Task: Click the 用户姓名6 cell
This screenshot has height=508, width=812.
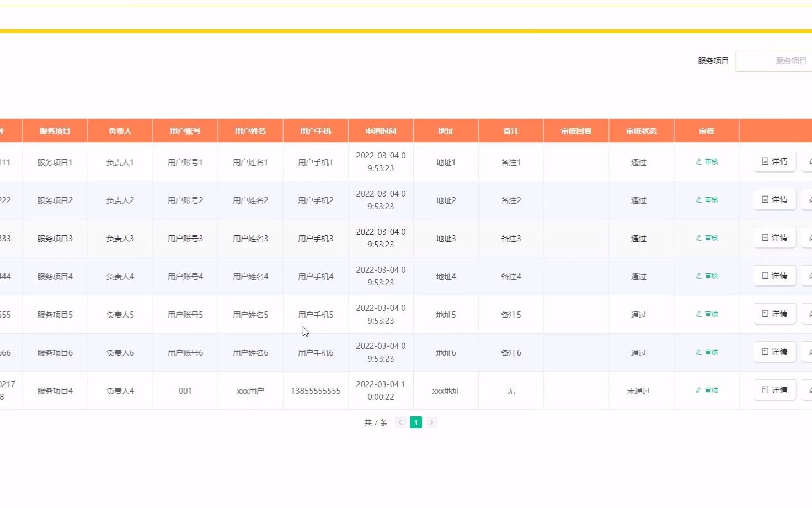Action: tap(250, 353)
